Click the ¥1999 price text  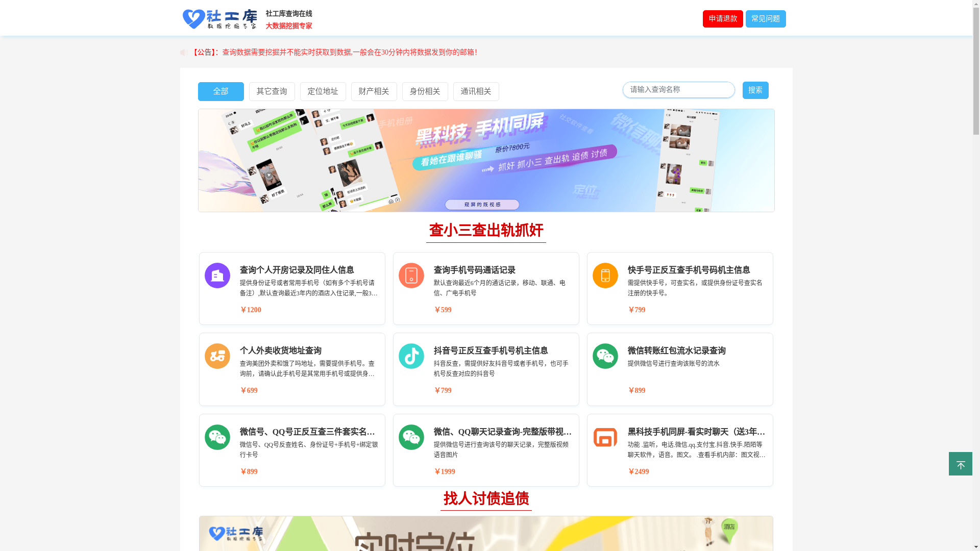tap(445, 471)
